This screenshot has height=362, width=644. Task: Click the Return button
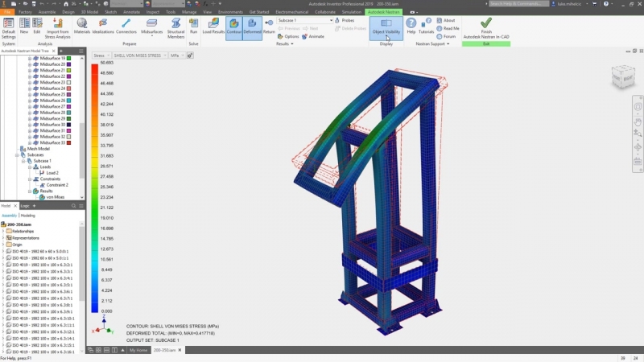pyautogui.click(x=269, y=27)
